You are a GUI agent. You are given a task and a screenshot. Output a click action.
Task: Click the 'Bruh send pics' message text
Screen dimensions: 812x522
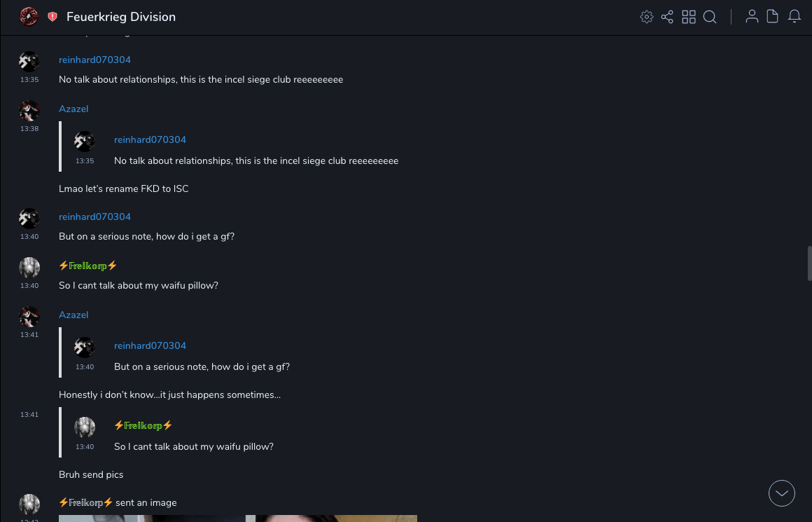pyautogui.click(x=91, y=474)
